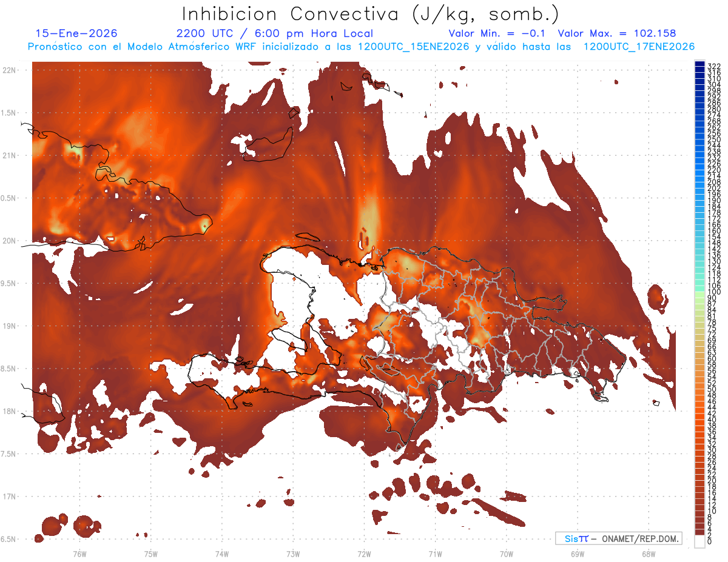Click the '75W' longitude label
This screenshot has width=728, height=562.
click(151, 554)
